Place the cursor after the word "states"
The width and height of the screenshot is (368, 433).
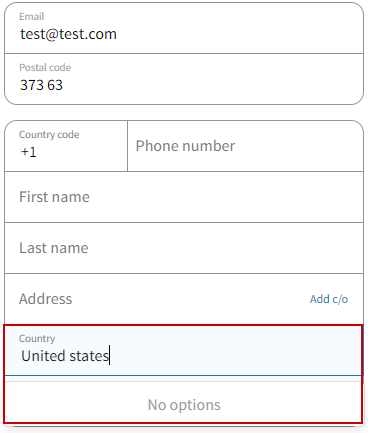click(x=109, y=356)
